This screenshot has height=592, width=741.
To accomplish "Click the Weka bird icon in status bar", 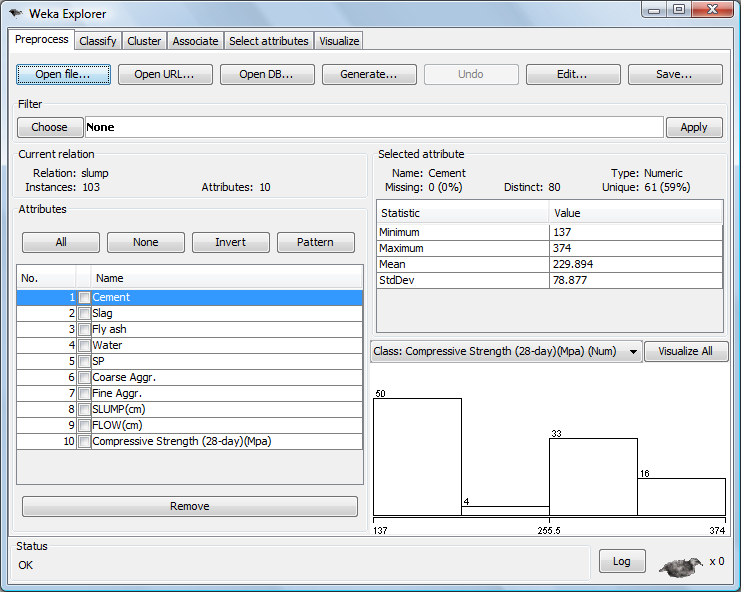I will click(681, 566).
